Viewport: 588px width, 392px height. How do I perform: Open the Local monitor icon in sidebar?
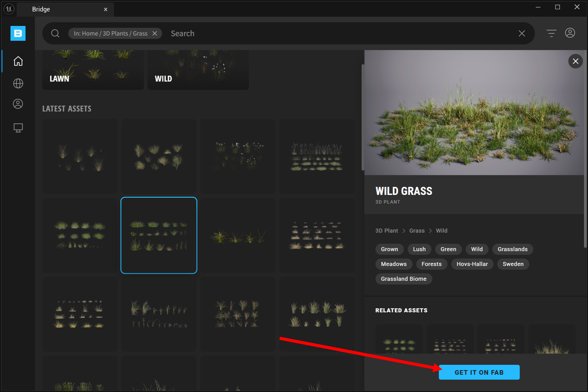pyautogui.click(x=18, y=128)
